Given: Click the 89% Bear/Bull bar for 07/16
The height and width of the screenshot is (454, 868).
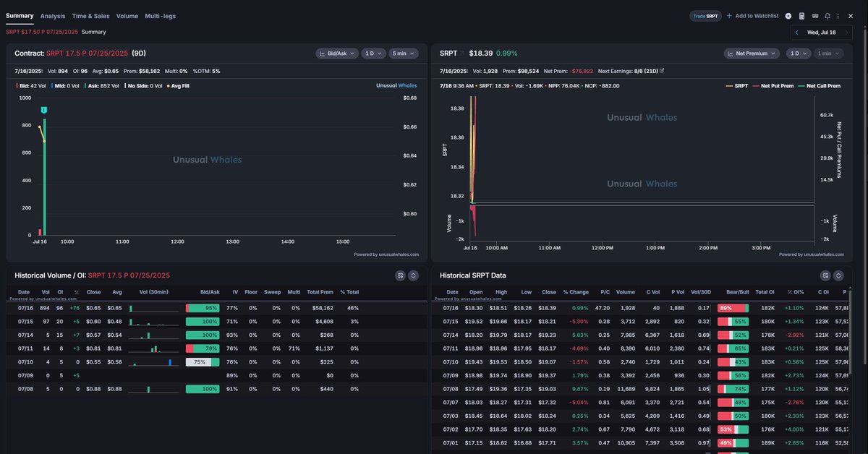Looking at the screenshot, I should tap(732, 308).
